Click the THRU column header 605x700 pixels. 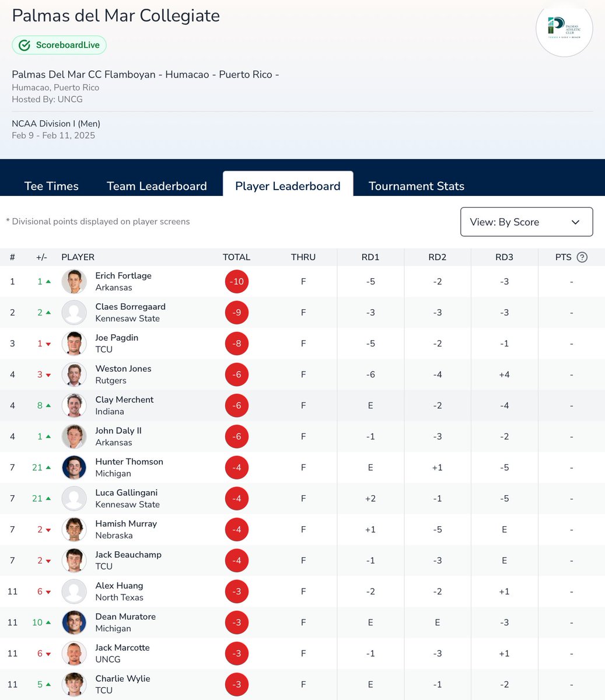pos(303,257)
